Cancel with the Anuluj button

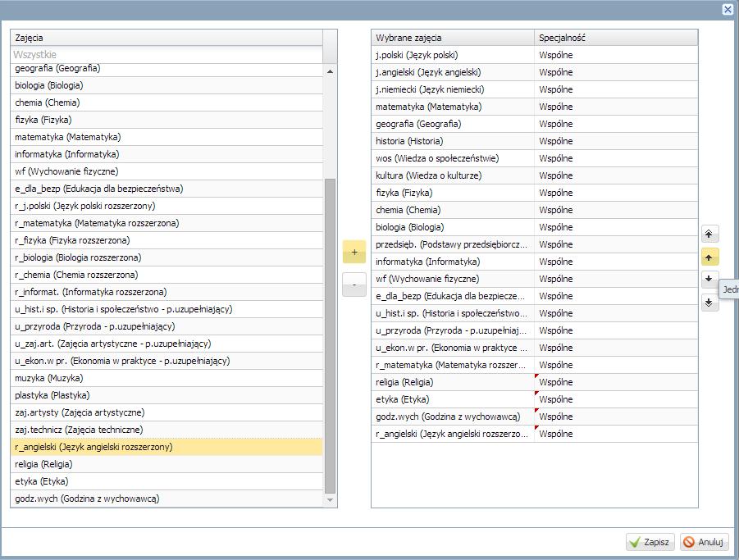(705, 542)
